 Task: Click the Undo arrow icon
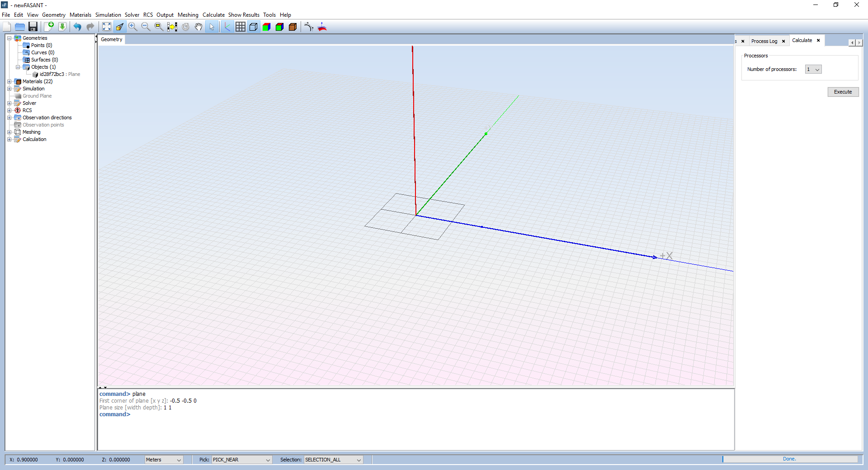coord(77,27)
